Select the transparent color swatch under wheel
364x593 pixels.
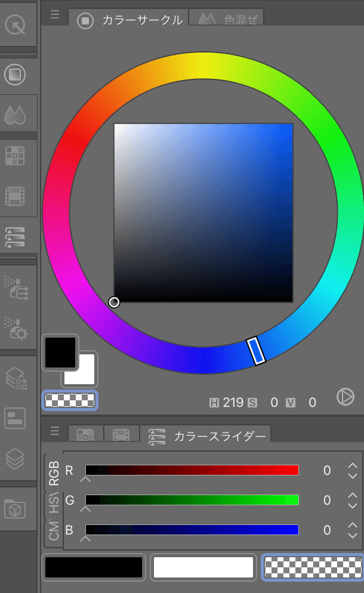tap(70, 400)
